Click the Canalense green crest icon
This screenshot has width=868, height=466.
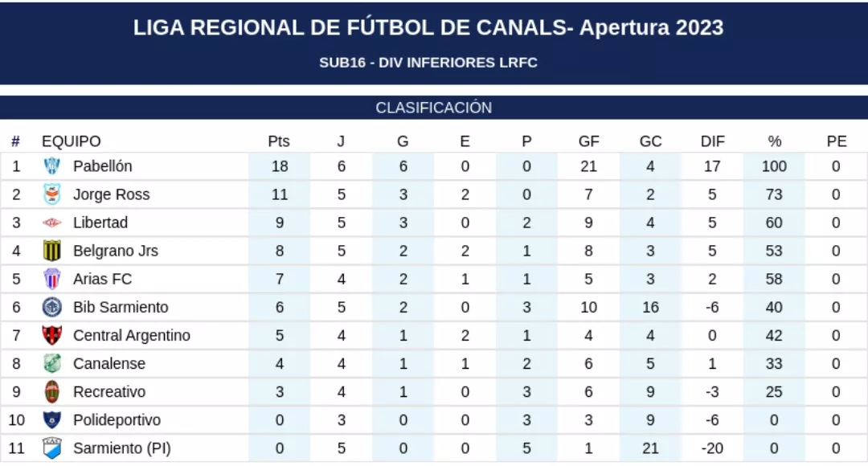coord(51,363)
